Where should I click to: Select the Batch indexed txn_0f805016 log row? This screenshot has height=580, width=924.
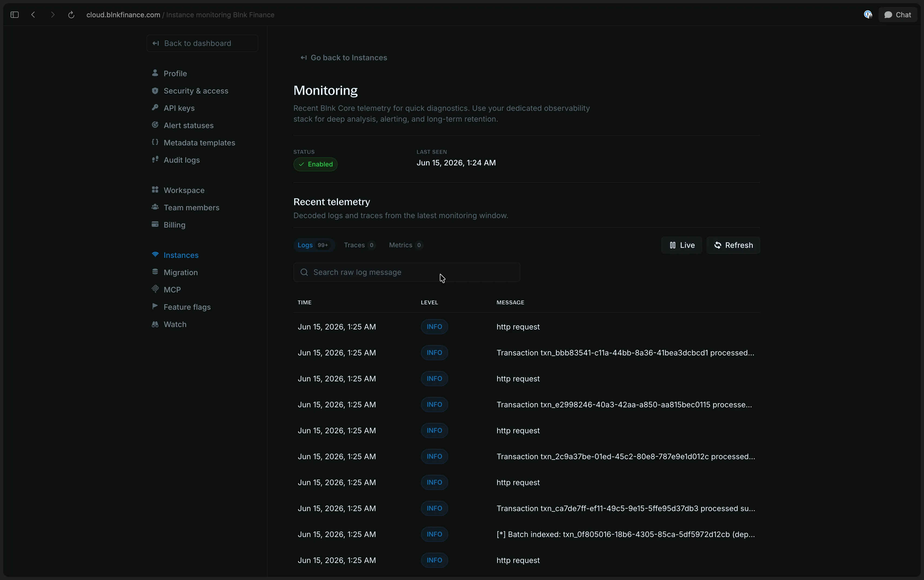526,534
